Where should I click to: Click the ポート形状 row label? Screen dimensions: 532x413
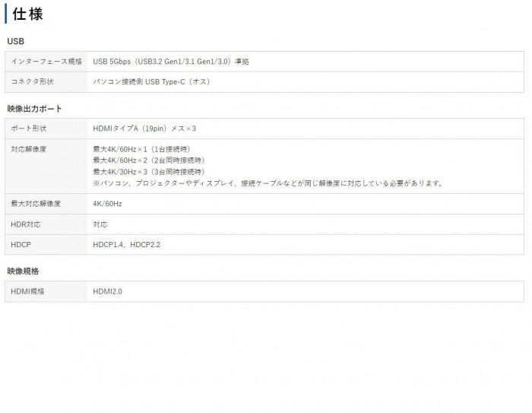tap(29, 129)
